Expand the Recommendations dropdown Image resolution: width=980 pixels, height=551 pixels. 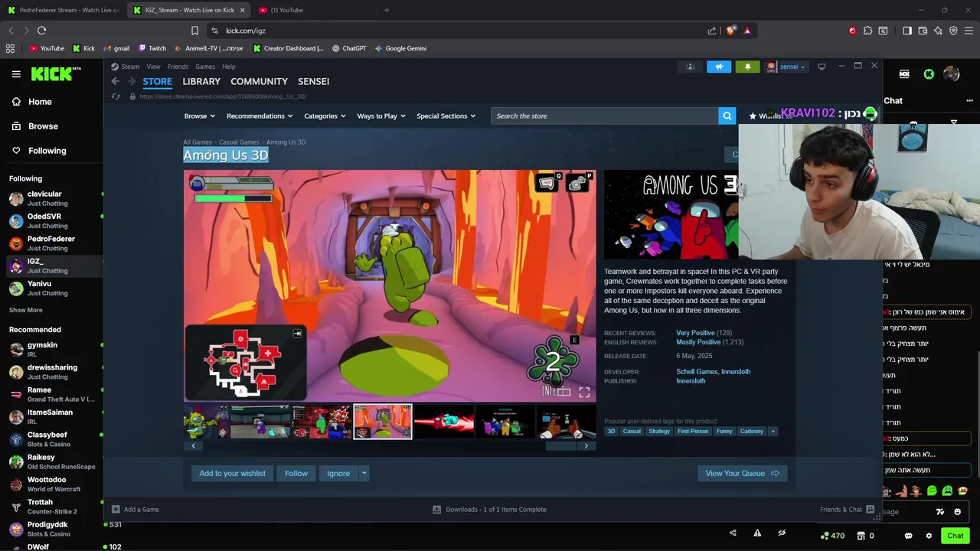pyautogui.click(x=260, y=116)
